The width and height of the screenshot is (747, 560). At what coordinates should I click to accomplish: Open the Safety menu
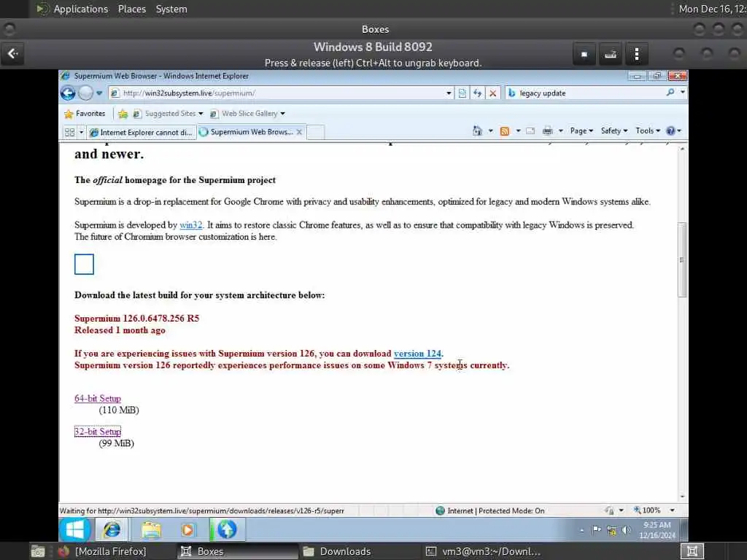coord(614,131)
